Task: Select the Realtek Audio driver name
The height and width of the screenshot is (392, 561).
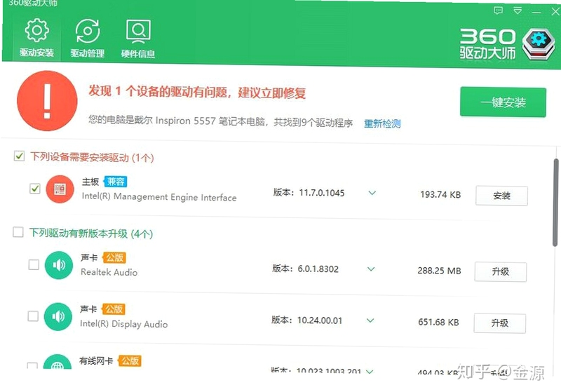Action: tap(109, 272)
